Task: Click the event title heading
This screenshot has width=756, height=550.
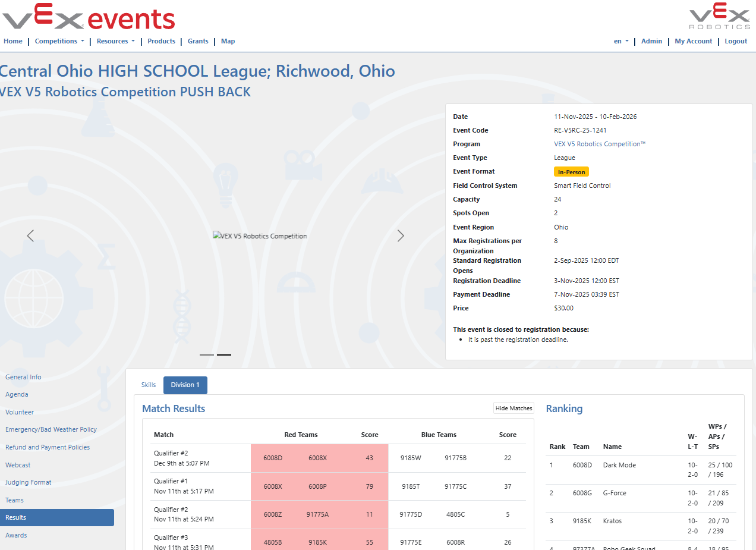Action: pyautogui.click(x=197, y=71)
